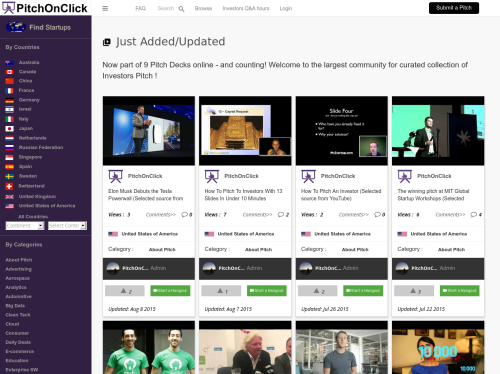The width and height of the screenshot is (500, 374).
Task: Click the Submit a Pitch button
Action: (x=454, y=8)
